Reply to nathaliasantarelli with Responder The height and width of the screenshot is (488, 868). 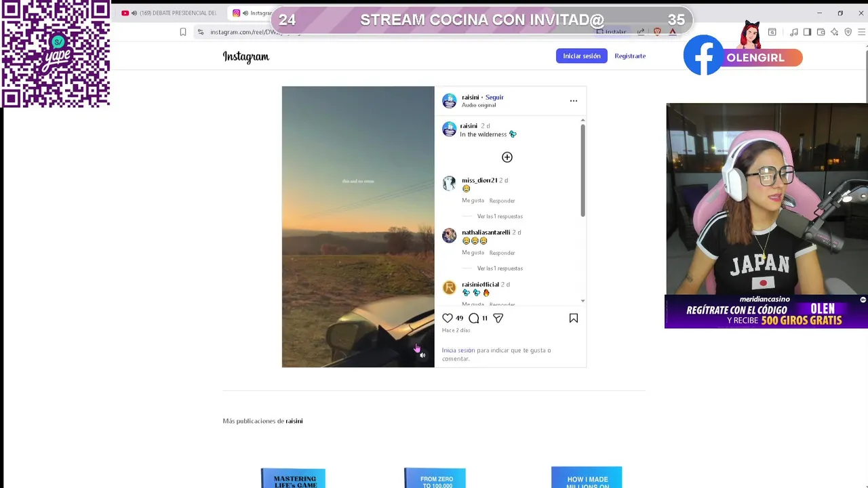(x=502, y=253)
